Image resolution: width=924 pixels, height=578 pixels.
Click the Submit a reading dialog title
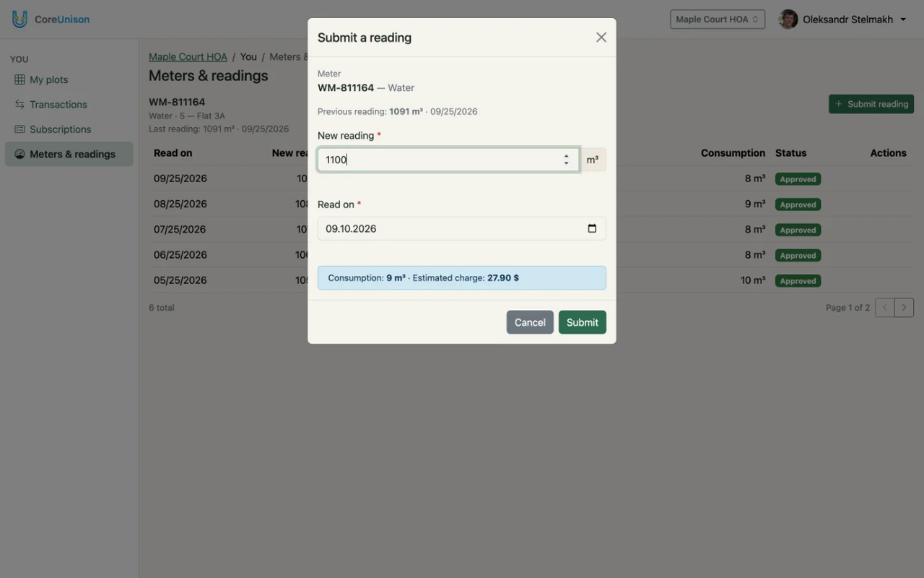click(x=365, y=38)
